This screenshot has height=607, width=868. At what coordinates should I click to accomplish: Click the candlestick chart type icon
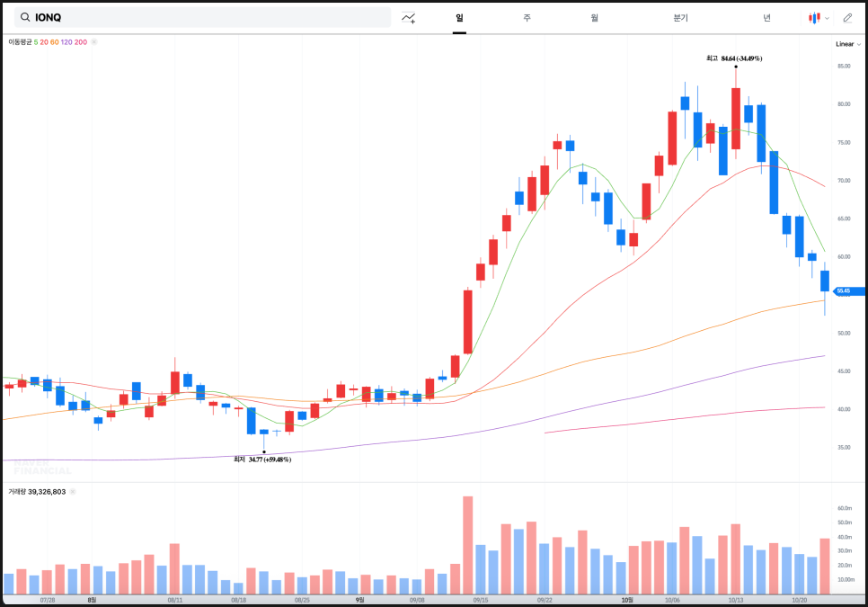814,17
